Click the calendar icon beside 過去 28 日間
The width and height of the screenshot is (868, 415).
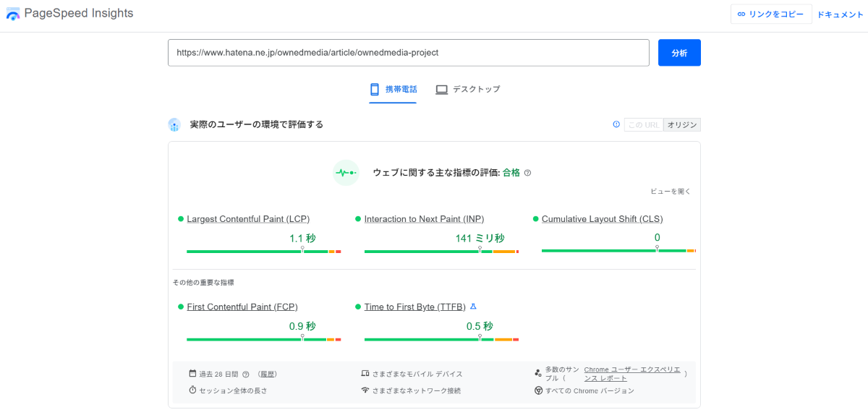tap(192, 374)
